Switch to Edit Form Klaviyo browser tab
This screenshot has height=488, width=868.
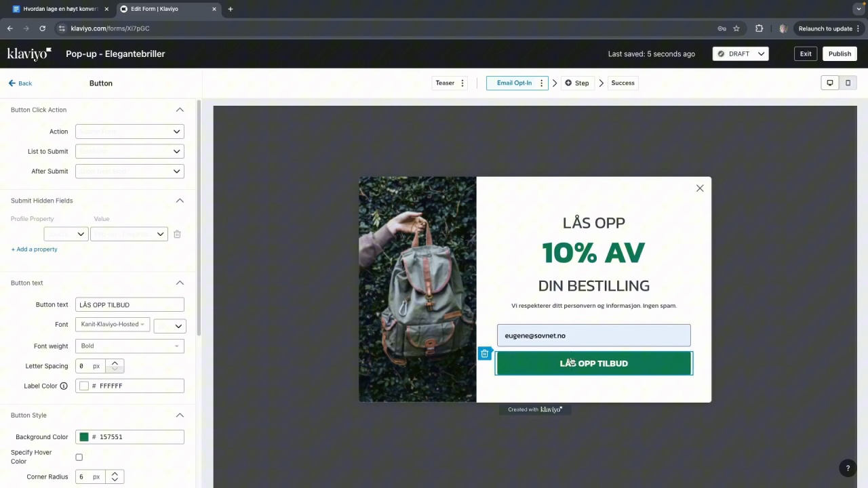coord(168,9)
